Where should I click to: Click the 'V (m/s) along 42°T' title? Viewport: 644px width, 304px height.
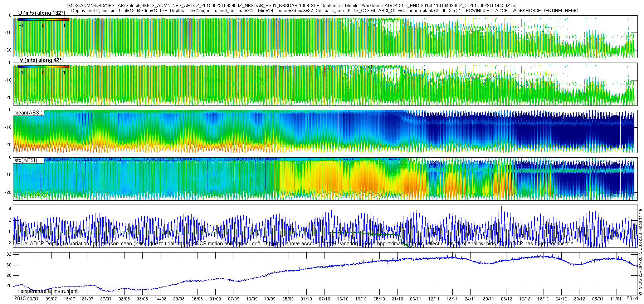[42, 60]
